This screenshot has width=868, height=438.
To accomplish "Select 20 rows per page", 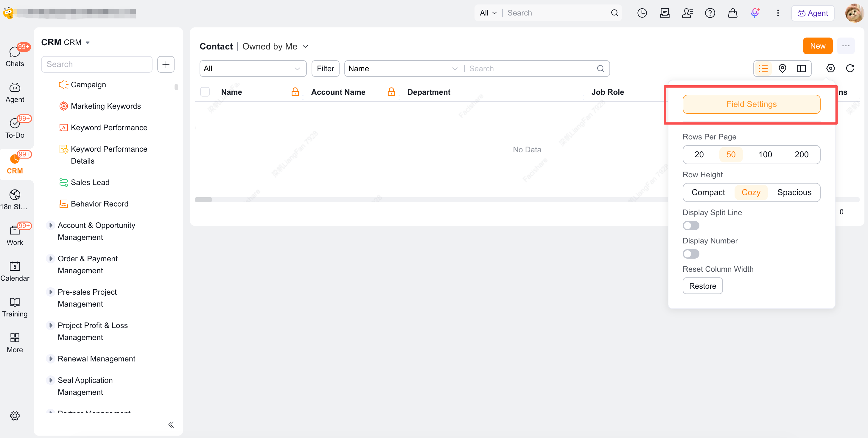I will point(699,154).
